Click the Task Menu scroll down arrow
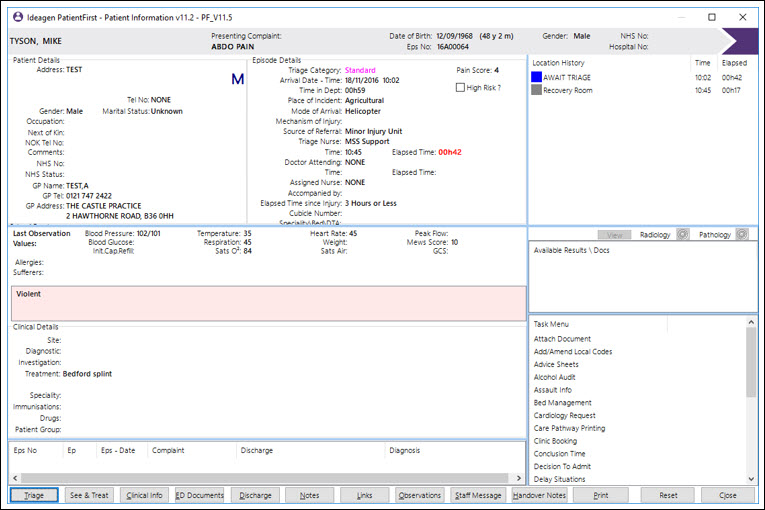The height and width of the screenshot is (510, 765). 751,479
